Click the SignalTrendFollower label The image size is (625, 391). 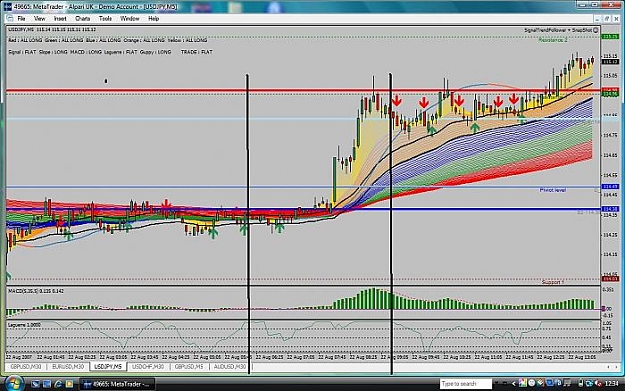coord(545,30)
